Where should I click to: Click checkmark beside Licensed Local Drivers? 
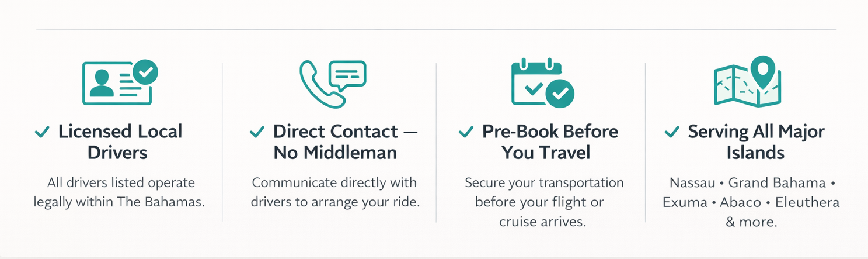coord(41,132)
